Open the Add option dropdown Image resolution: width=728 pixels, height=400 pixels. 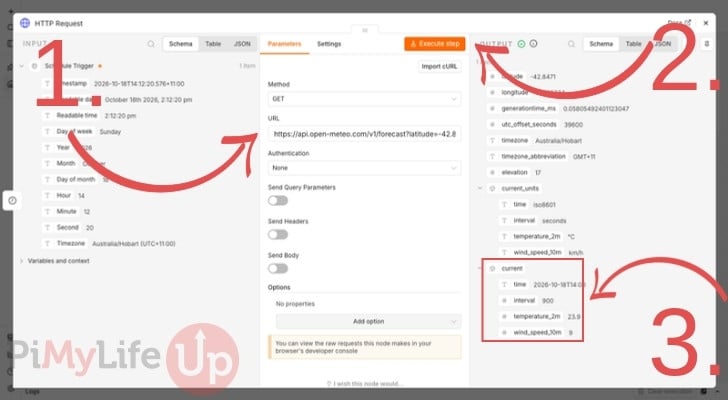(x=368, y=321)
